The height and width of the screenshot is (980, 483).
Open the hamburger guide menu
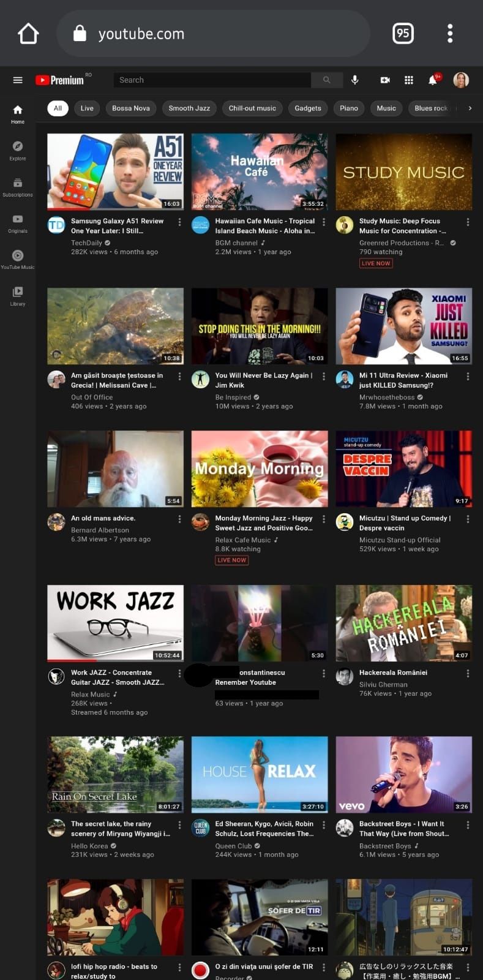point(18,80)
